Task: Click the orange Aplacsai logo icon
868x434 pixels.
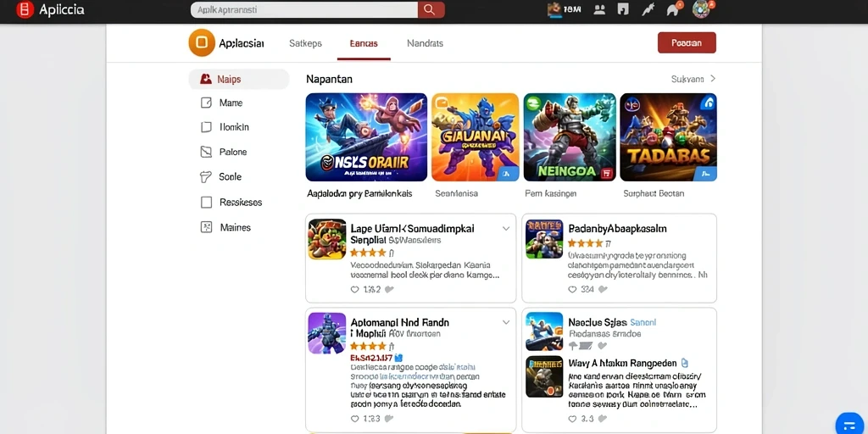Action: pos(202,42)
